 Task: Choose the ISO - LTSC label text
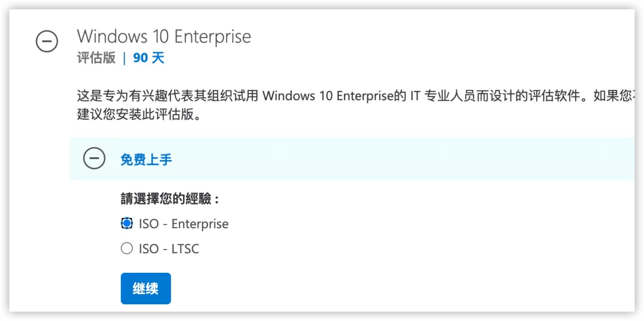pos(169,249)
